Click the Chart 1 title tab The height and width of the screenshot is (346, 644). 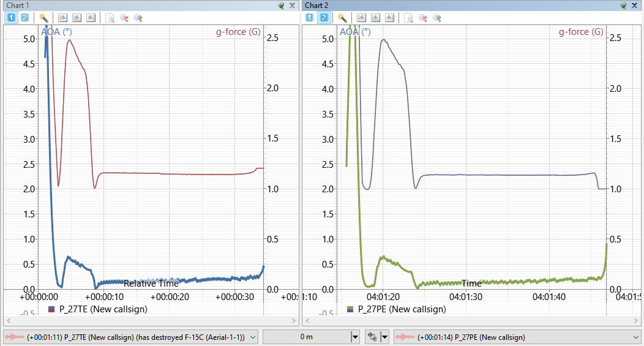click(18, 6)
